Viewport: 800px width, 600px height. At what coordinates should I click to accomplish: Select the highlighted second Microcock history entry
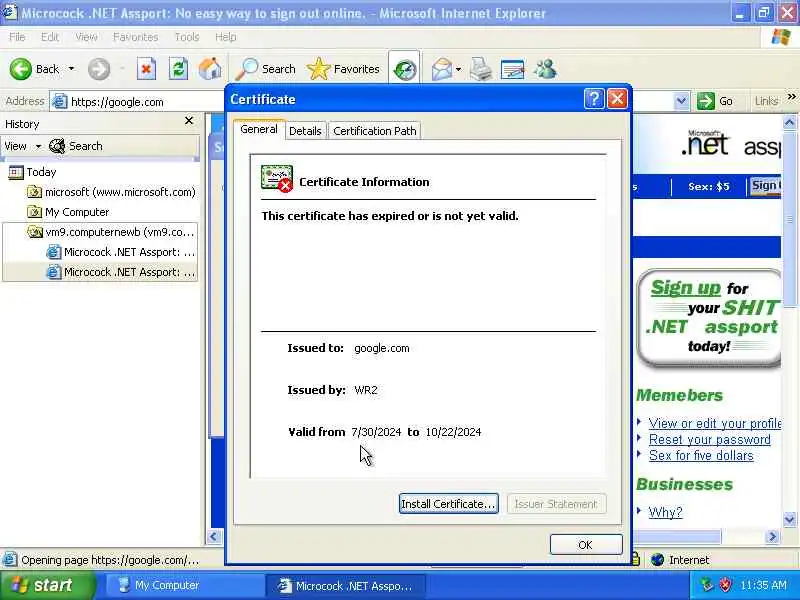(x=120, y=272)
